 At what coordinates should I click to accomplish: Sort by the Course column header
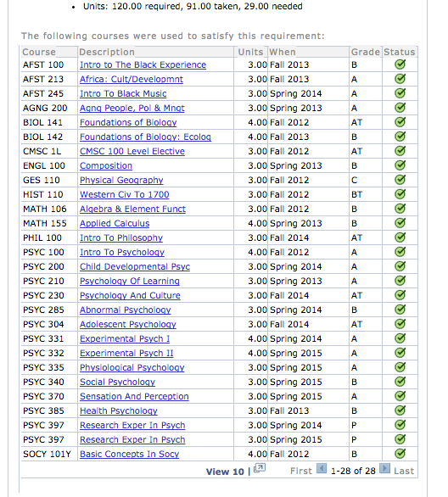coord(39,52)
